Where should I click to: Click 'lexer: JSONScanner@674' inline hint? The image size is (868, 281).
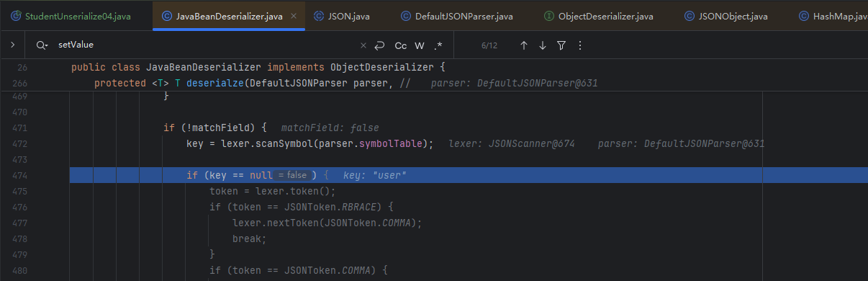[x=512, y=143]
